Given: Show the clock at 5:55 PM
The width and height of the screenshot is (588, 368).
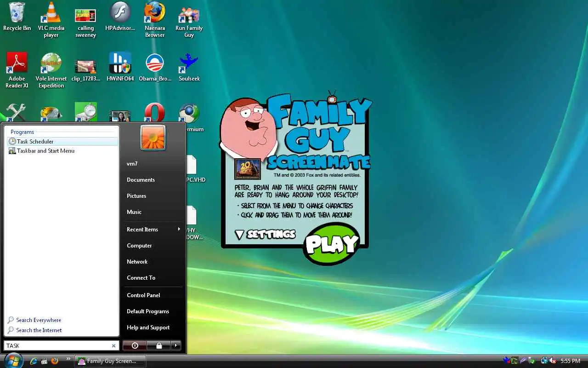Looking at the screenshot, I should click(x=571, y=361).
